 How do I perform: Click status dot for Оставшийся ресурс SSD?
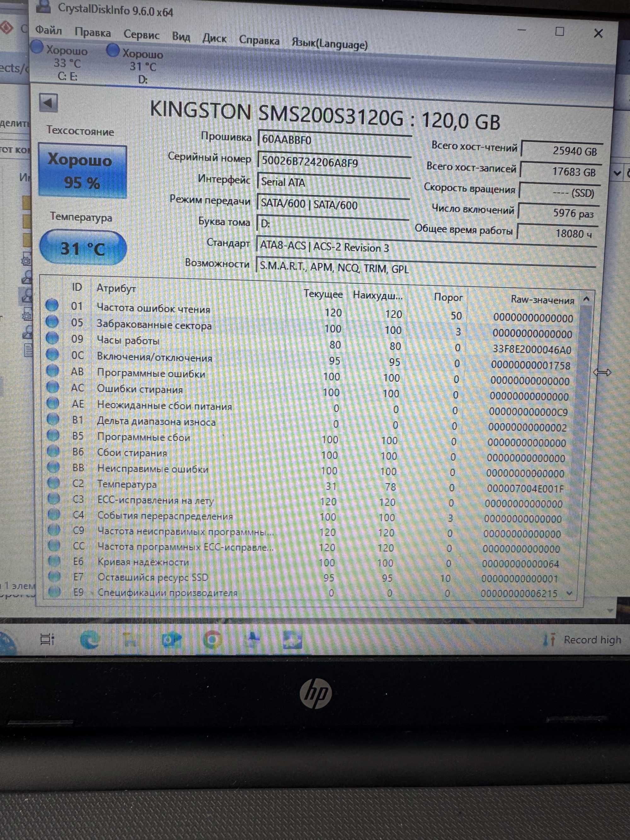(x=55, y=576)
